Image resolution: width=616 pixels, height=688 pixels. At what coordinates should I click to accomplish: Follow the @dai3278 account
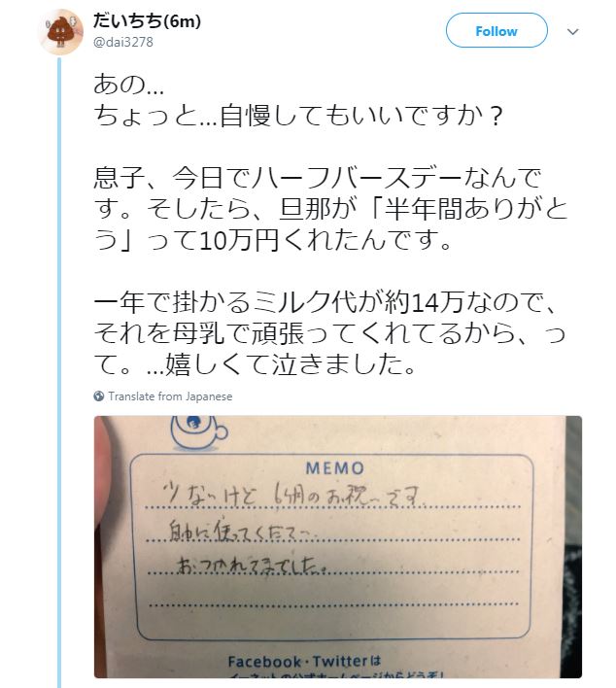pos(496,31)
